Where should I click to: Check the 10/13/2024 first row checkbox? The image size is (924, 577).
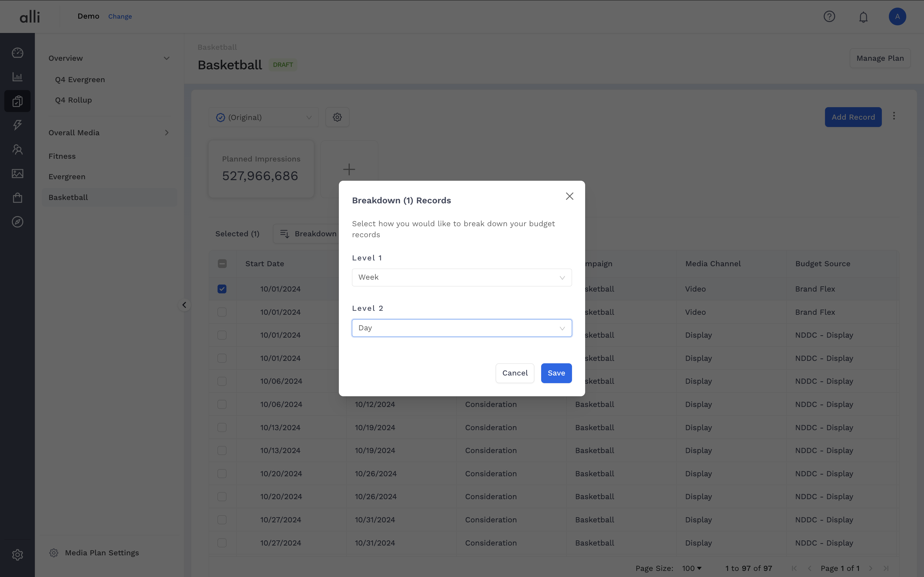click(x=222, y=427)
